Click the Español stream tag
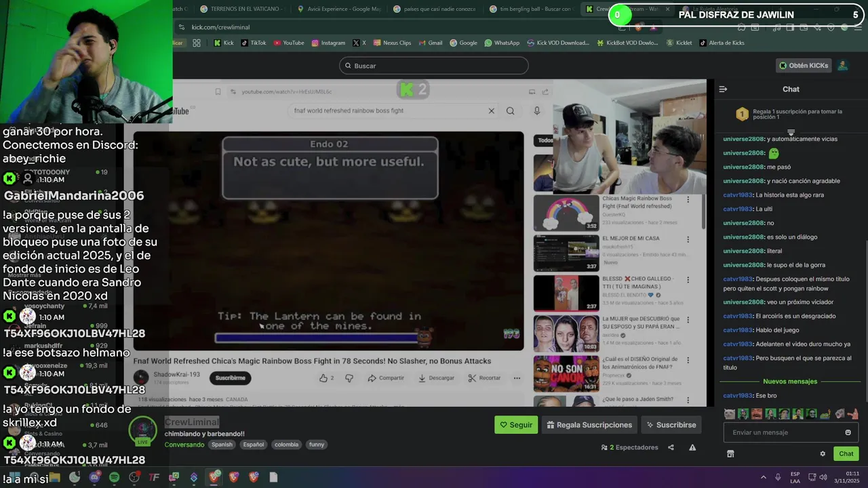The width and height of the screenshot is (868, 488). (x=254, y=445)
